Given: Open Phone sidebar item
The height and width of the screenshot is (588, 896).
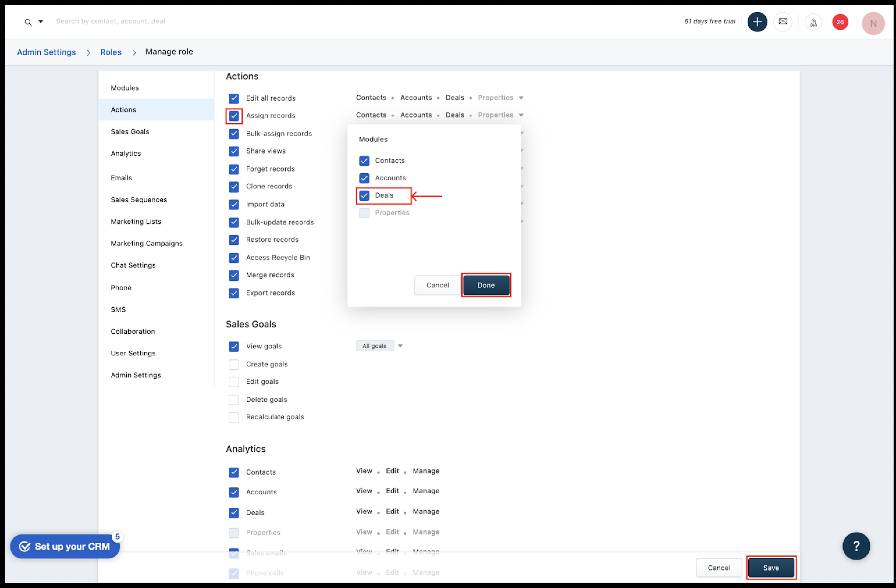Looking at the screenshot, I should click(156, 288).
